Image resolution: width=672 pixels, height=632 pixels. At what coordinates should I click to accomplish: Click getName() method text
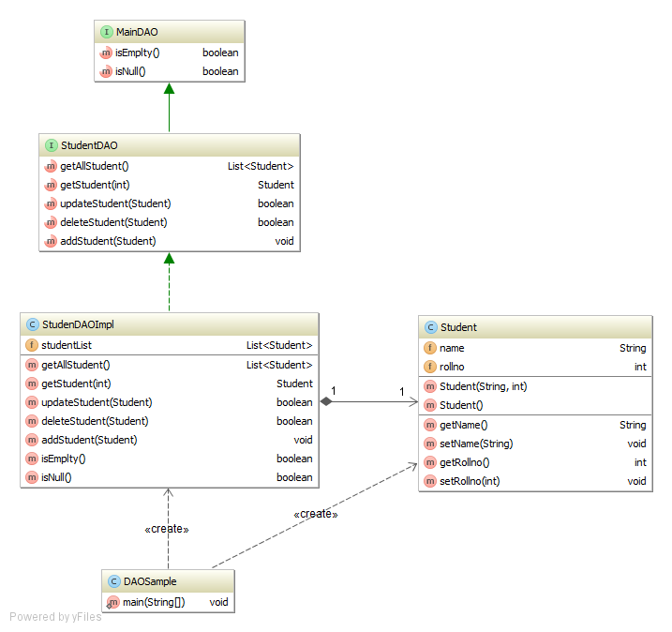point(464,426)
